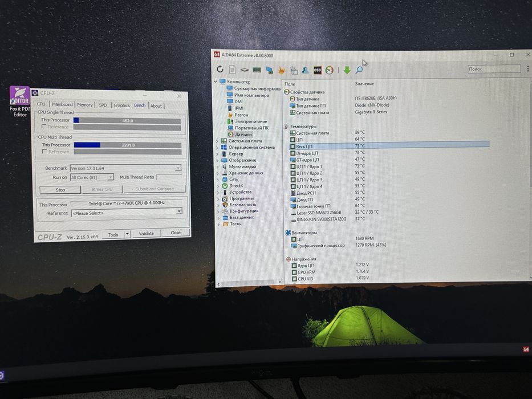Select the KINGSTON SV300S37A120G row
Viewport: 532px width, 399px height.
pyautogui.click(x=389, y=219)
